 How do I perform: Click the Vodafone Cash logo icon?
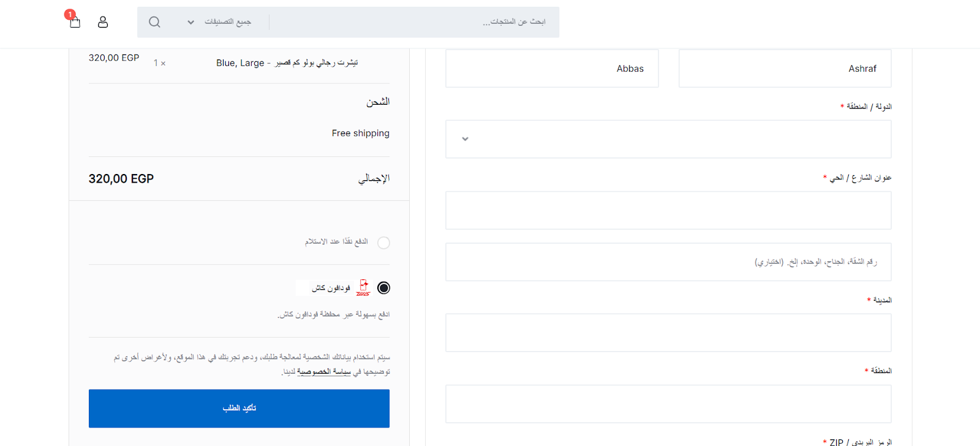pyautogui.click(x=363, y=287)
